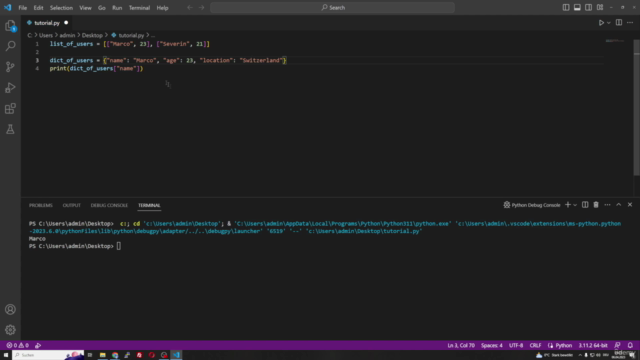Switch to the OUTPUT panel tab
Screen dimensions: 640x360
71,205
